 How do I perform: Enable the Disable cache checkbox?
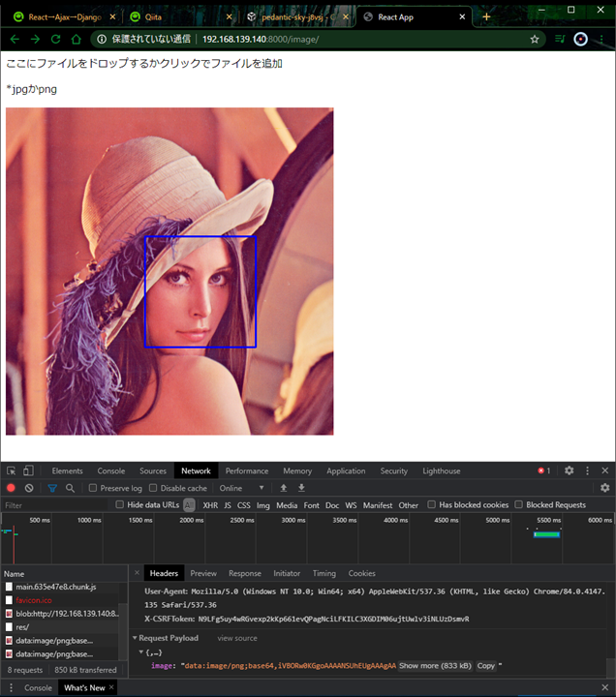153,488
